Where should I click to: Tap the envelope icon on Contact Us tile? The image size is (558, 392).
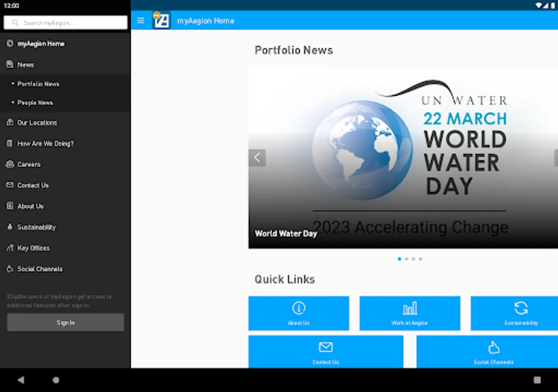[x=326, y=347]
